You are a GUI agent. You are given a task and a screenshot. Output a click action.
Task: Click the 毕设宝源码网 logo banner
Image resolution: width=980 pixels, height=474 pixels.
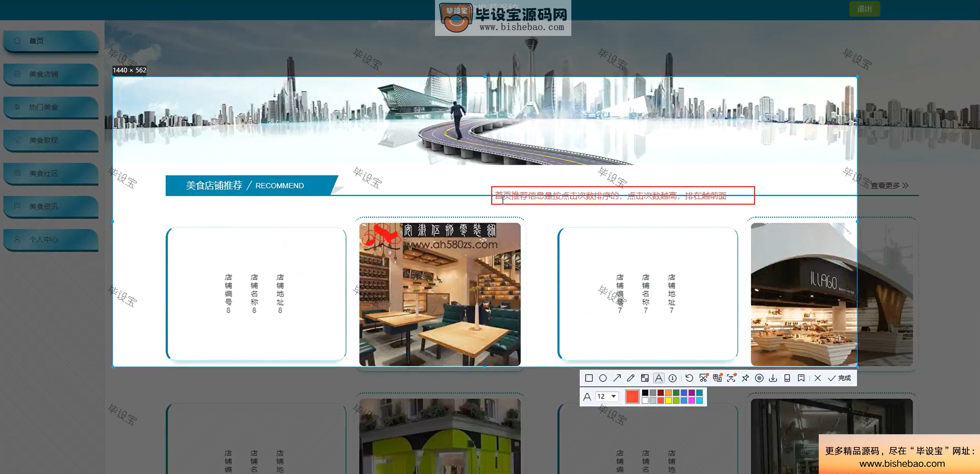pos(503,18)
